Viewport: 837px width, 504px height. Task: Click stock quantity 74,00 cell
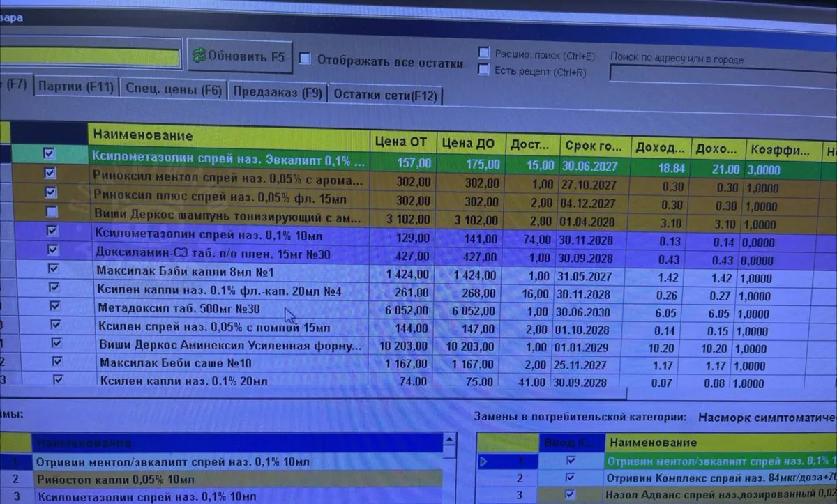tap(530, 240)
